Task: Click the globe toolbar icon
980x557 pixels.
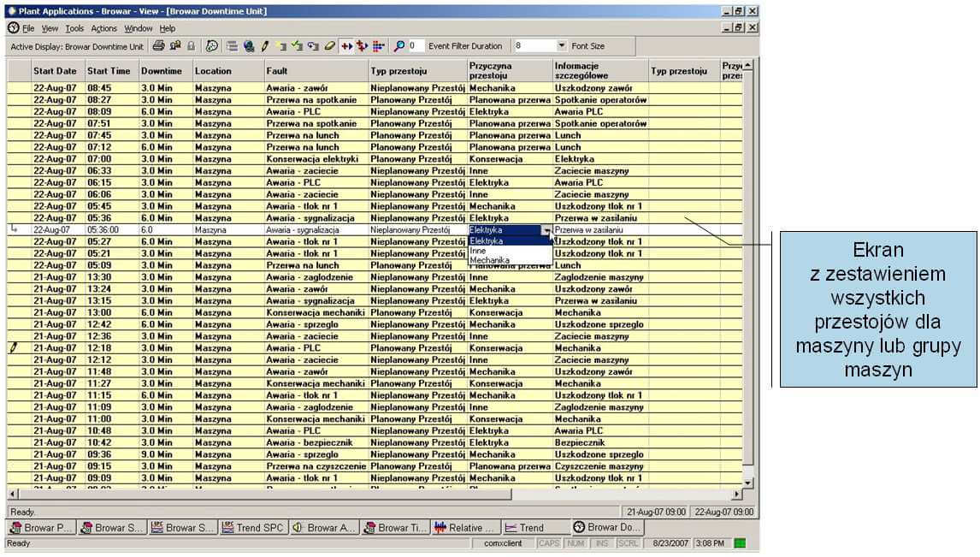Action: [249, 45]
